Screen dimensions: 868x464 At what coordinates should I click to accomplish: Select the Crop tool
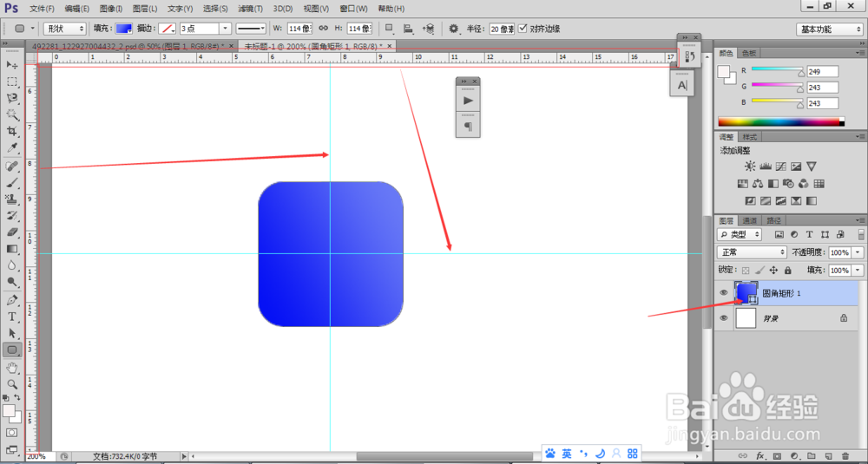[11, 131]
